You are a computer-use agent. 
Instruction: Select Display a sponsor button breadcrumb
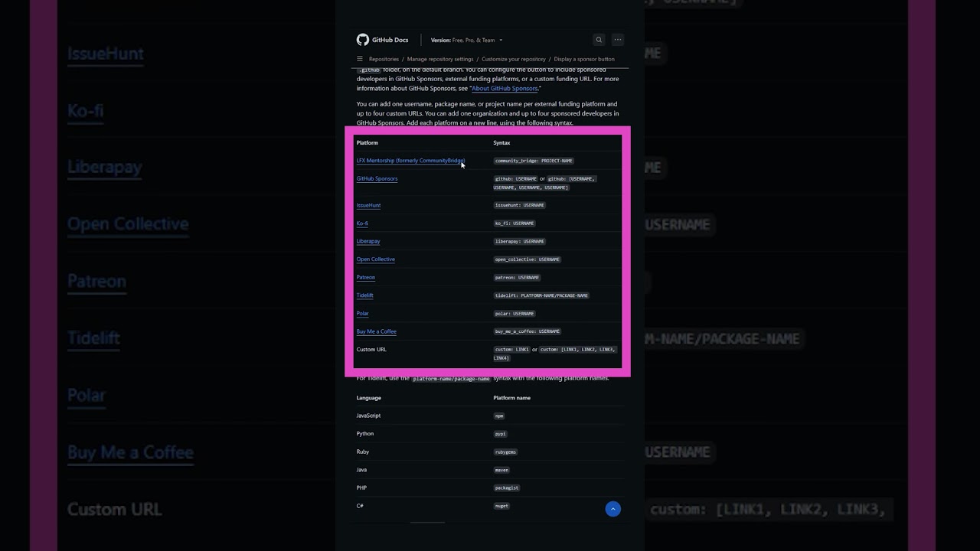[x=584, y=59]
